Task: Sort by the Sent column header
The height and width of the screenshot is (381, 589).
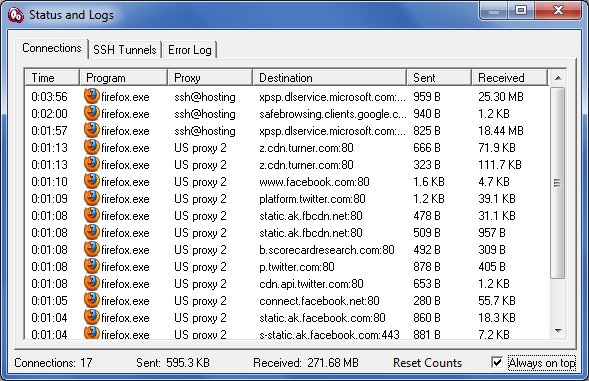Action: click(439, 77)
